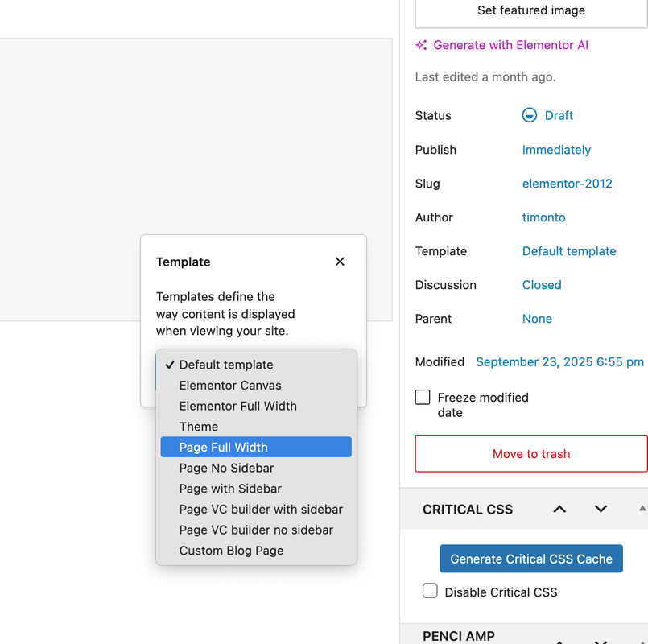The image size is (648, 644).
Task: Pick Elementor Full Width template
Action: 238,406
